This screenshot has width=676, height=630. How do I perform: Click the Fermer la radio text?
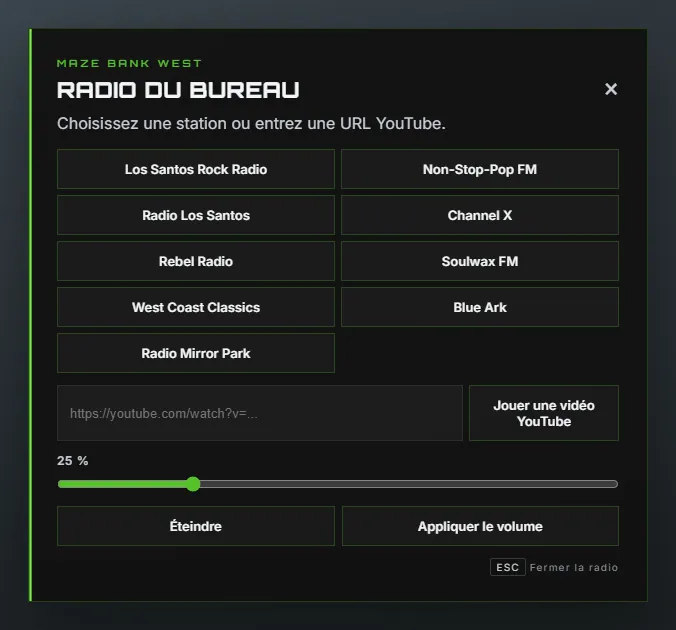pyautogui.click(x=574, y=567)
